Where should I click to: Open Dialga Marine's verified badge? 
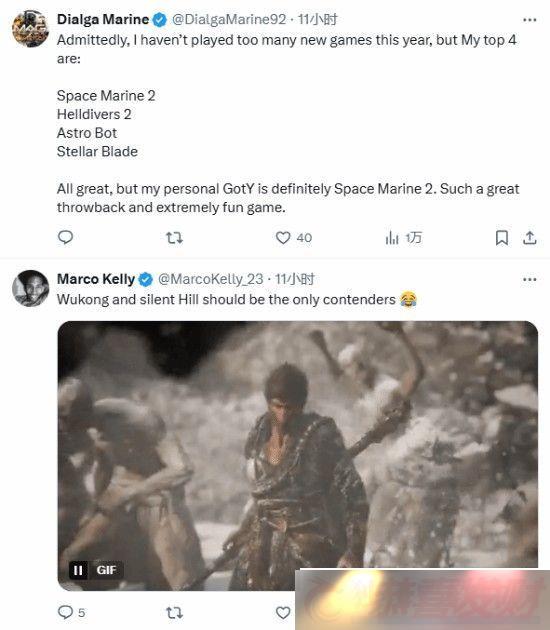[159, 20]
